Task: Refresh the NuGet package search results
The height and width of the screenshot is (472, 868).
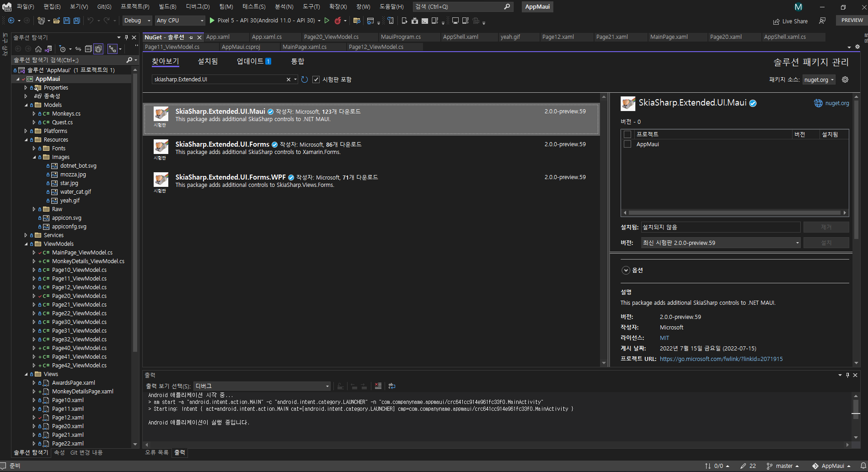Action: (x=305, y=80)
